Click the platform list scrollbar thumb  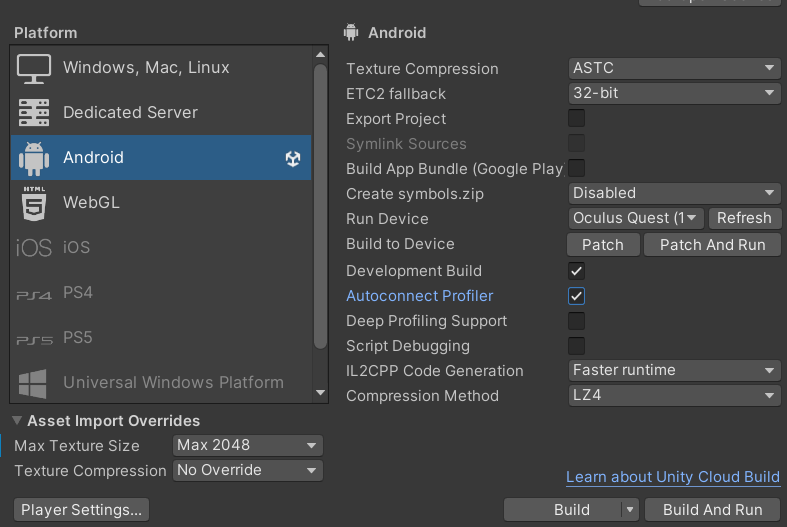[320, 206]
